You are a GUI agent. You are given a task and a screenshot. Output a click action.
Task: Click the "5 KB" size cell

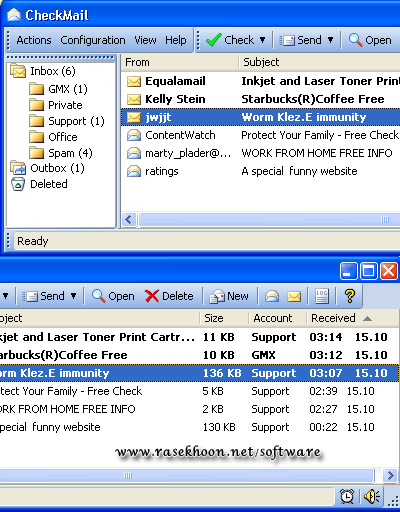pyautogui.click(x=213, y=391)
